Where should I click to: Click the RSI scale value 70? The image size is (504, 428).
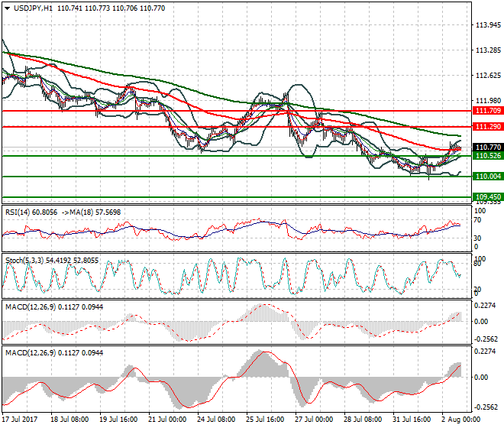pos(477,220)
